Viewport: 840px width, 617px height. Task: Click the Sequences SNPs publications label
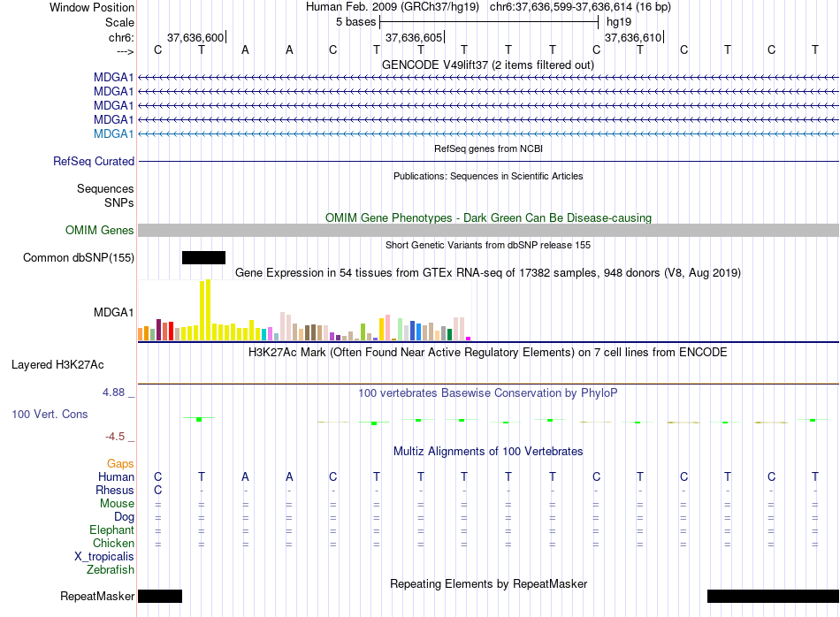coord(105,195)
